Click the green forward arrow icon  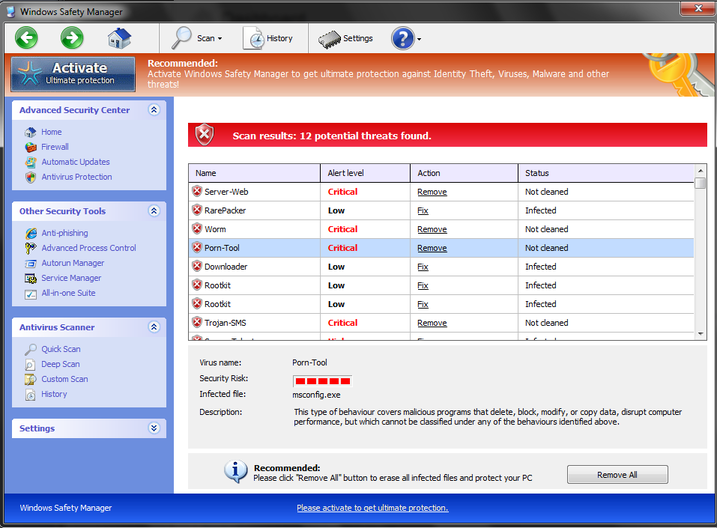coord(72,38)
